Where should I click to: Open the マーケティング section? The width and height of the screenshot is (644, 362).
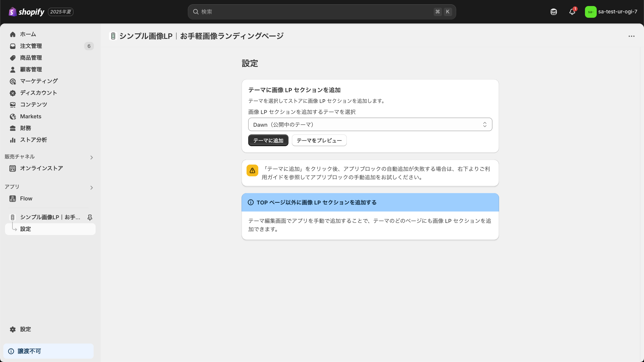38,81
